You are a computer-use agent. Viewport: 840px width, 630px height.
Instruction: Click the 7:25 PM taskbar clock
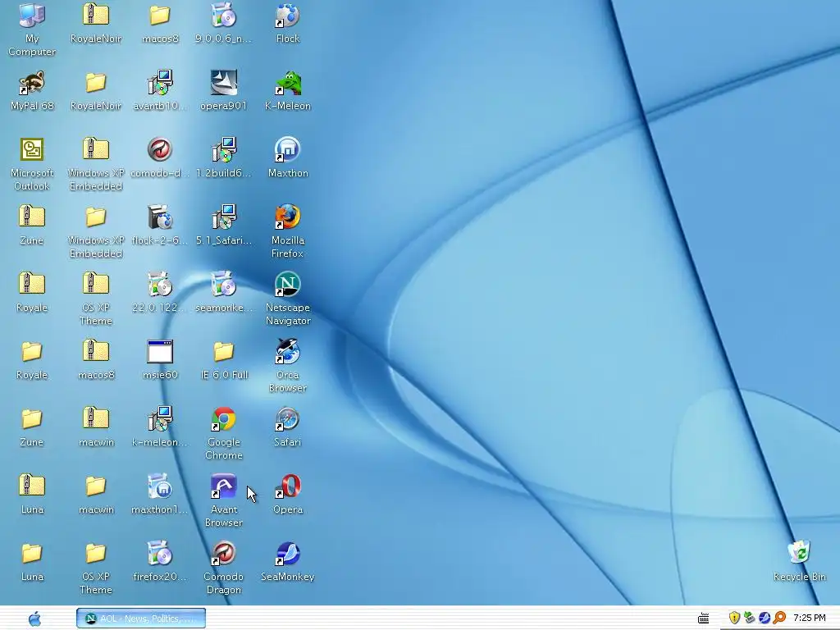(810, 619)
